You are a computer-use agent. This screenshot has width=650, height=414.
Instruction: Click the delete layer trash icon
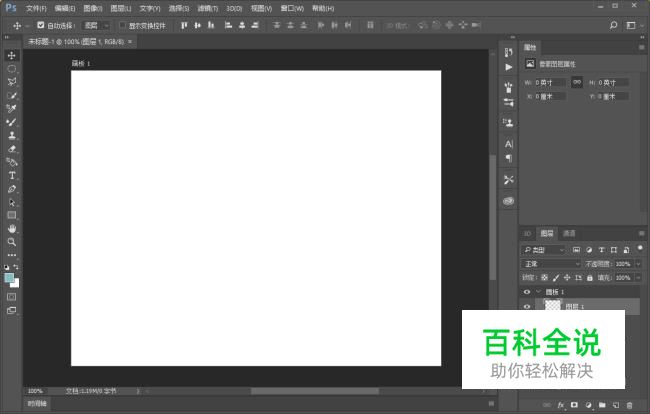coord(630,405)
